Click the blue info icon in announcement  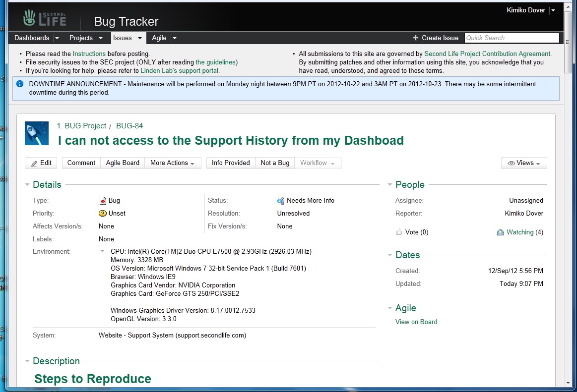(20, 84)
